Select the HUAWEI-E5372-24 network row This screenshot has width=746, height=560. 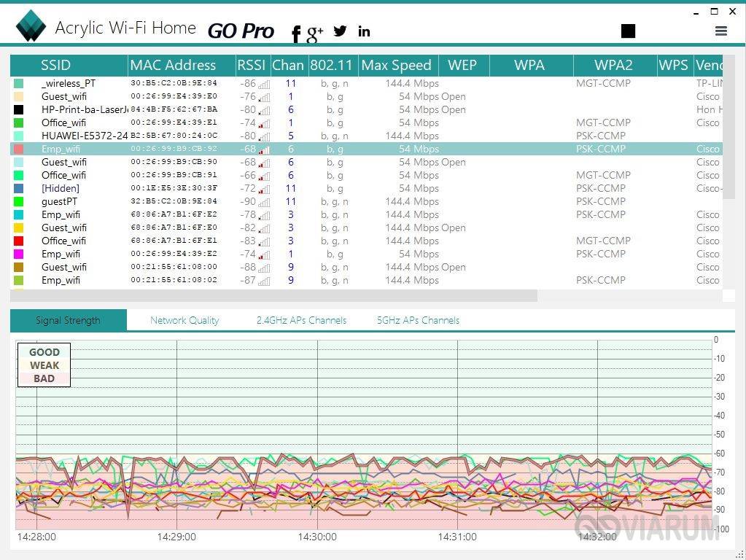[85, 136]
